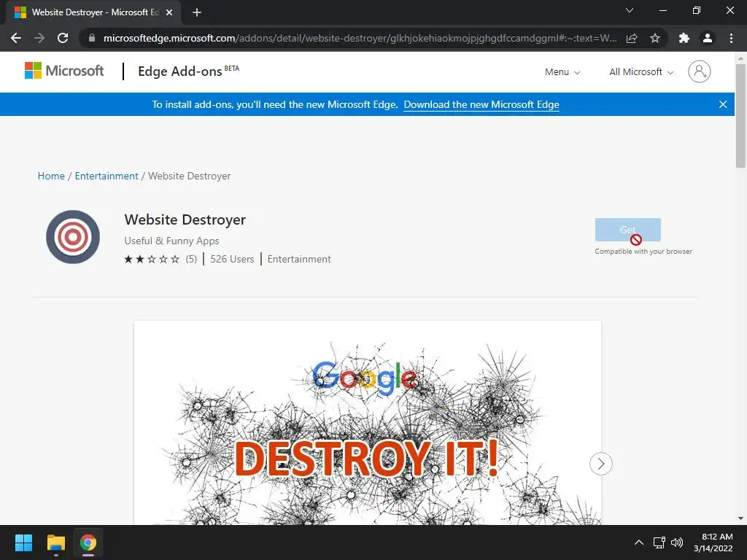Bookmark this page with the star icon
This screenshot has width=747, height=560.
pyautogui.click(x=655, y=38)
